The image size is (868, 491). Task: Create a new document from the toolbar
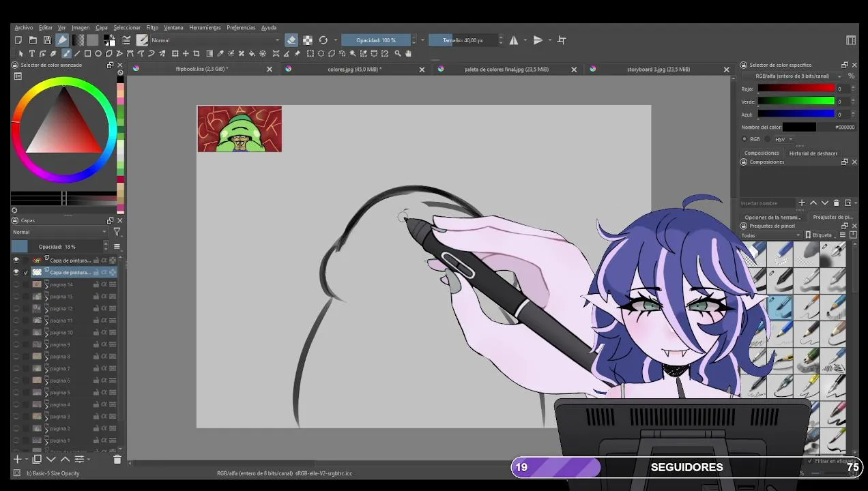pos(18,40)
